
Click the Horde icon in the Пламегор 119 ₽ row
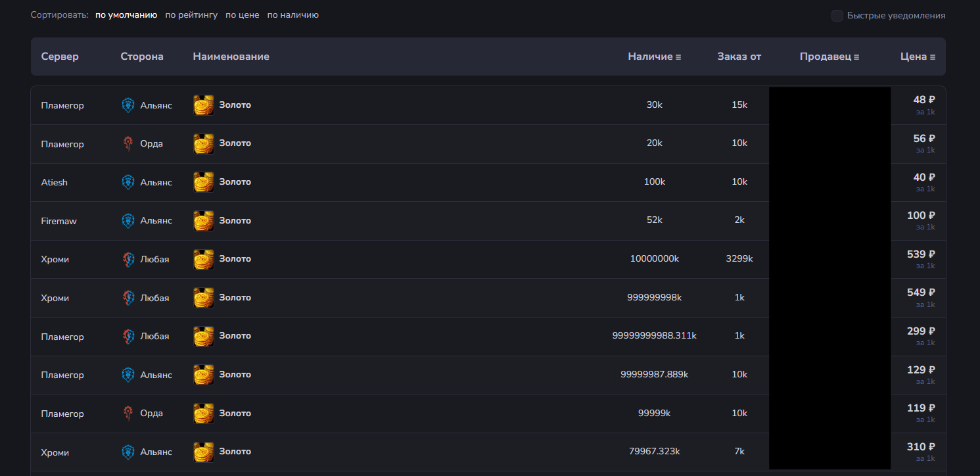[x=128, y=414]
